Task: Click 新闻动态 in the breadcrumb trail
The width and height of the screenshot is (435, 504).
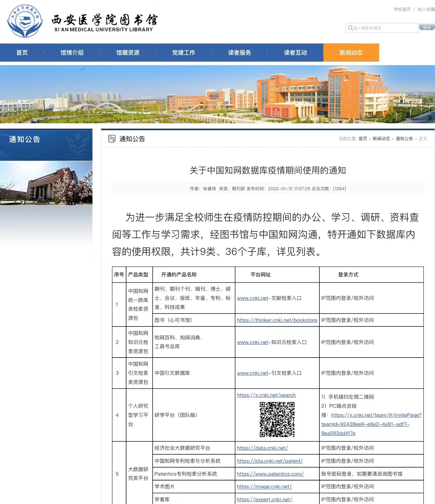Action: [381, 139]
